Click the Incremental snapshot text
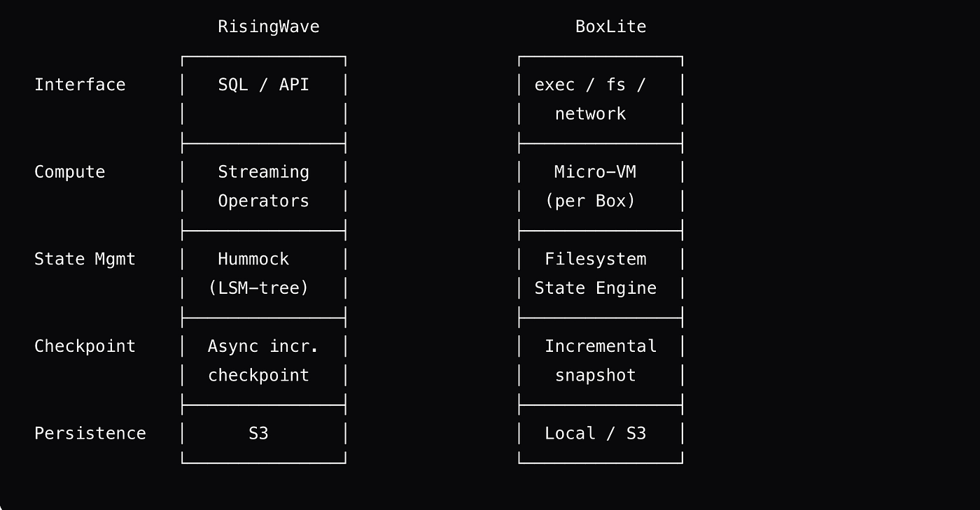The height and width of the screenshot is (510, 980). point(601,360)
